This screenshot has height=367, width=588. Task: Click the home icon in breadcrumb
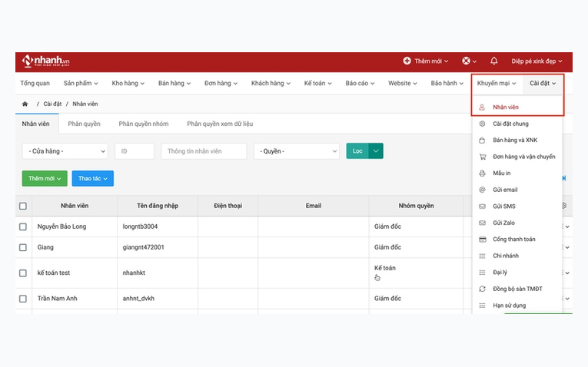(25, 104)
